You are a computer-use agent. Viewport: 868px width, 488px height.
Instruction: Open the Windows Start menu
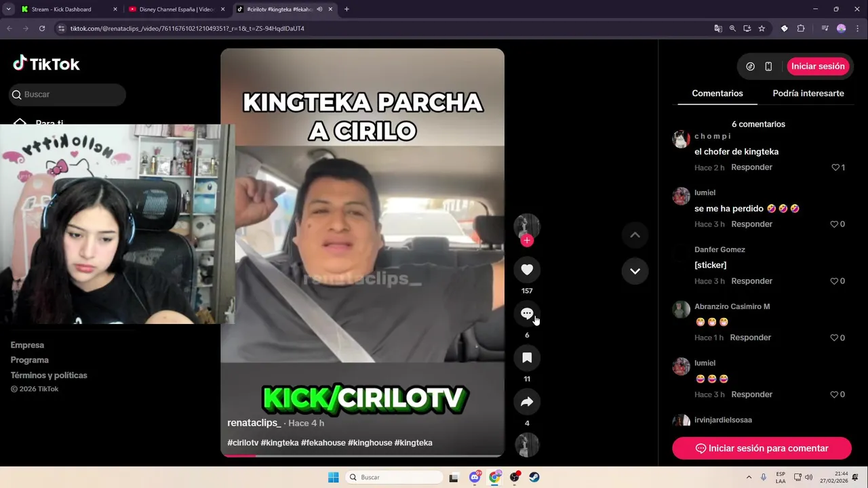[x=333, y=477]
